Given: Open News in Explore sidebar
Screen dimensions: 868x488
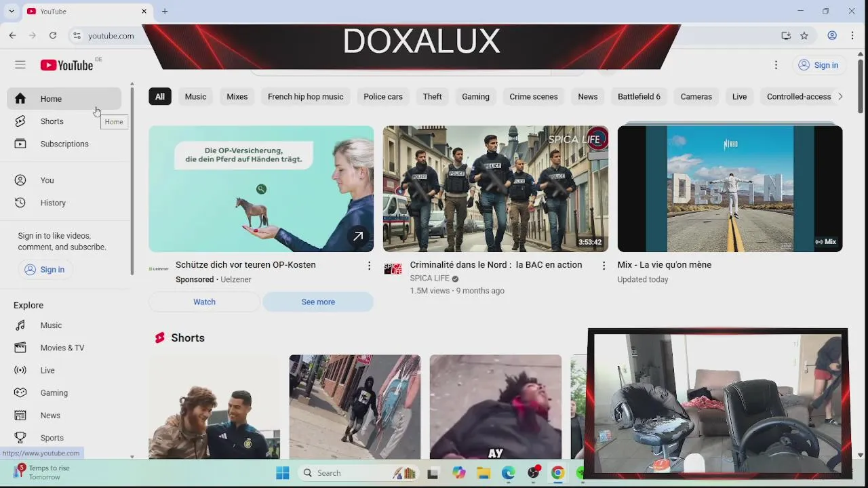Looking at the screenshot, I should click(x=64, y=415).
